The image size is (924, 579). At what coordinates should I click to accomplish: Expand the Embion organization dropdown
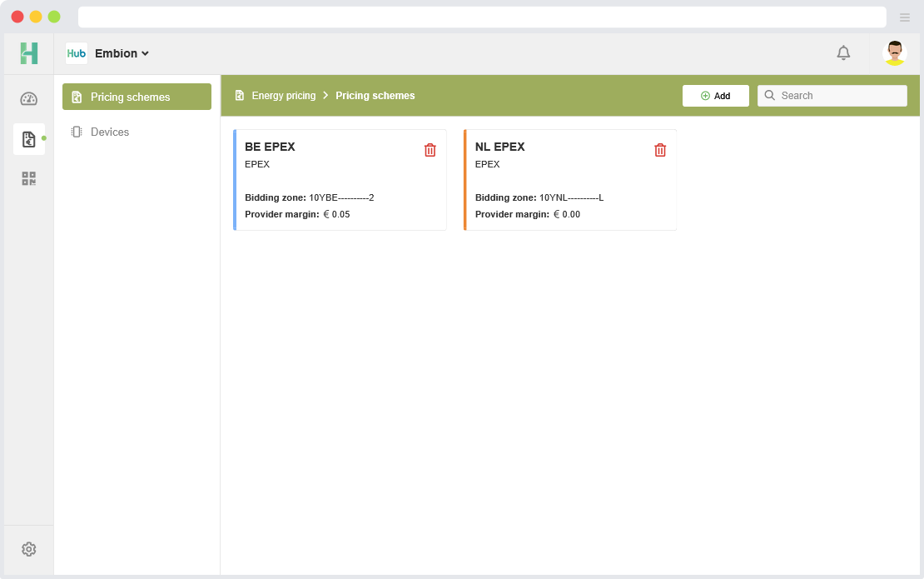coord(122,53)
